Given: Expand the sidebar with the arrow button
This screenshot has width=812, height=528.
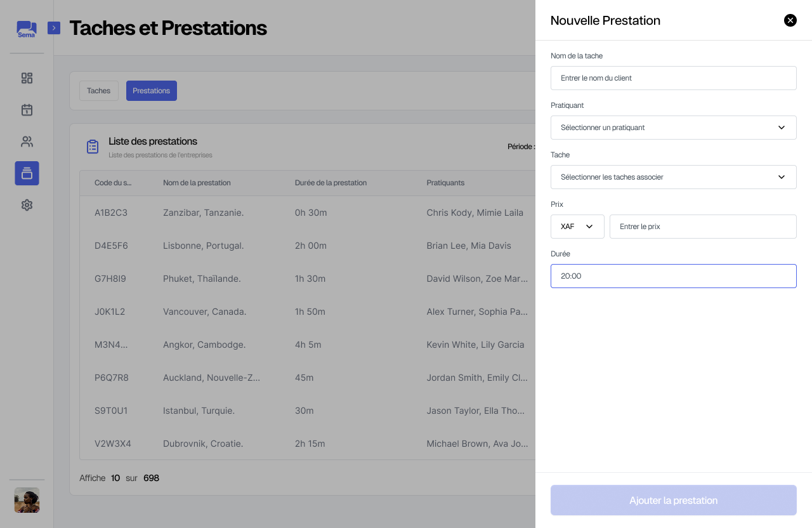Looking at the screenshot, I should (x=54, y=28).
